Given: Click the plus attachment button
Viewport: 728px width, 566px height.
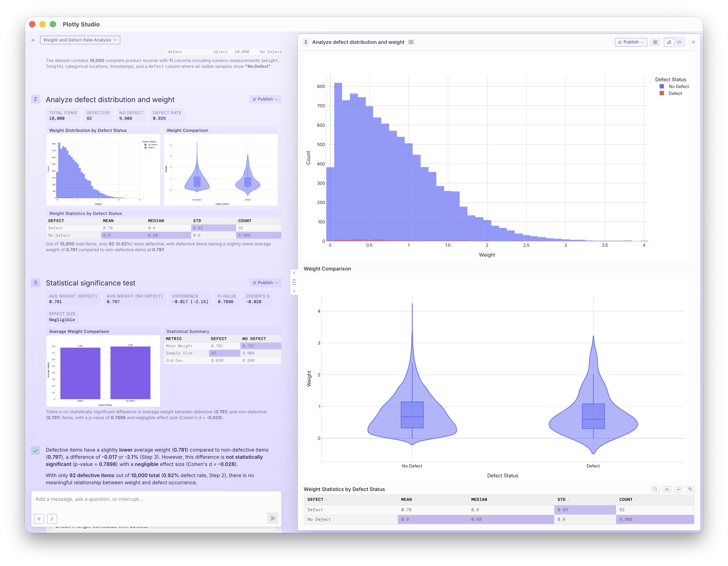Looking at the screenshot, I should 39,519.
